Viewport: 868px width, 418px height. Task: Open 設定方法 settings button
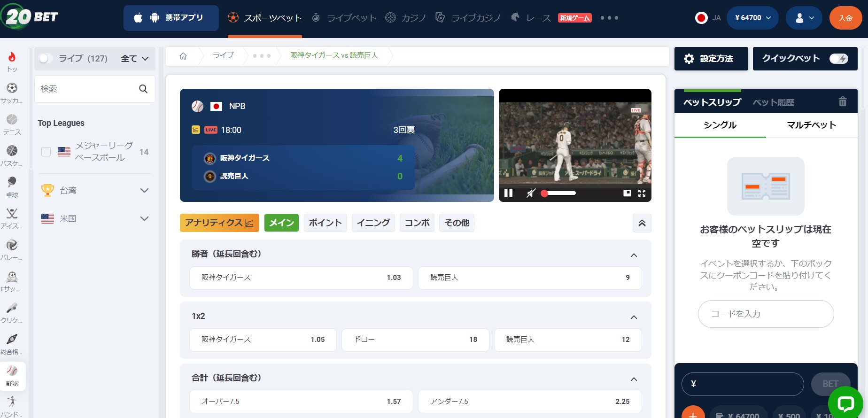pos(711,59)
